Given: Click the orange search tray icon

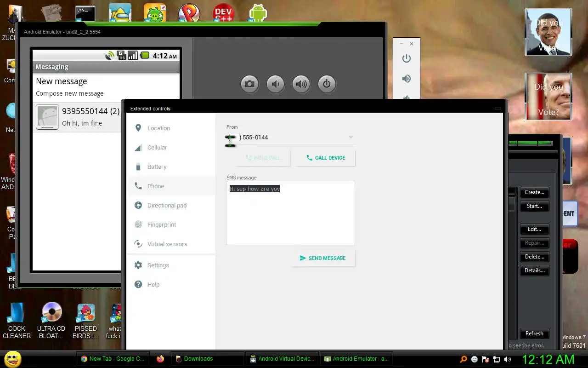Looking at the screenshot, I should point(464,359).
